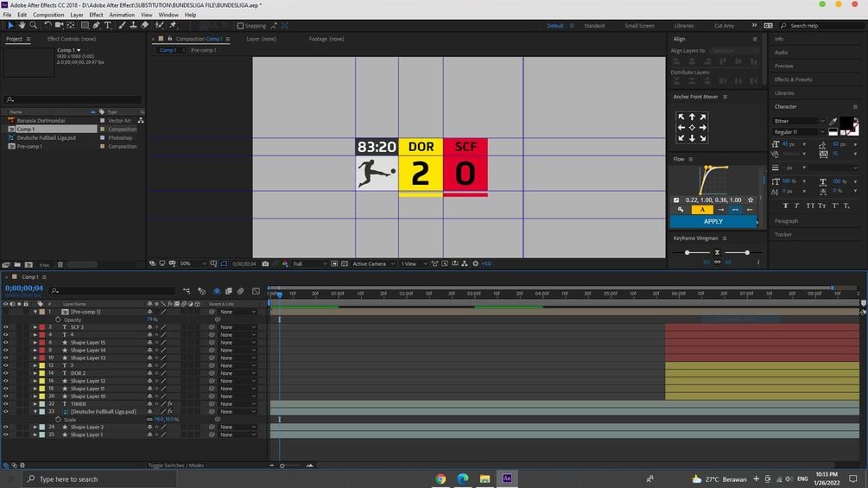868x488 pixels.
Task: Move anchor point to center
Action: tap(692, 127)
